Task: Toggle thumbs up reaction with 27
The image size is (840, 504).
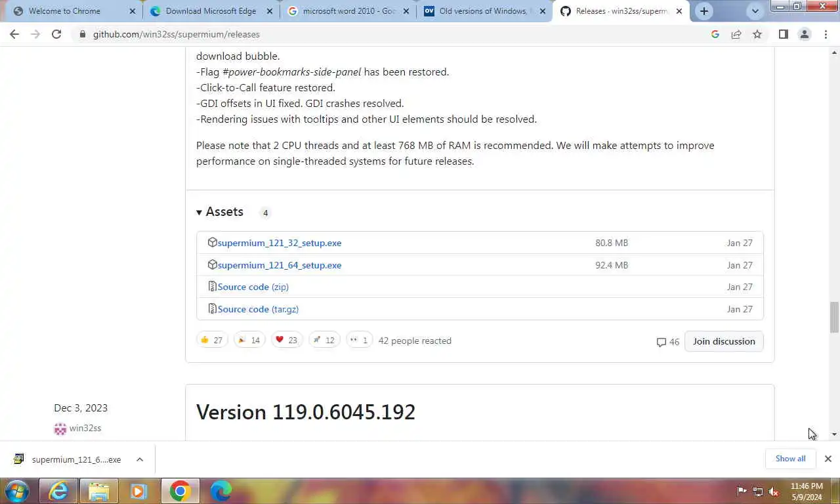Action: click(x=212, y=341)
